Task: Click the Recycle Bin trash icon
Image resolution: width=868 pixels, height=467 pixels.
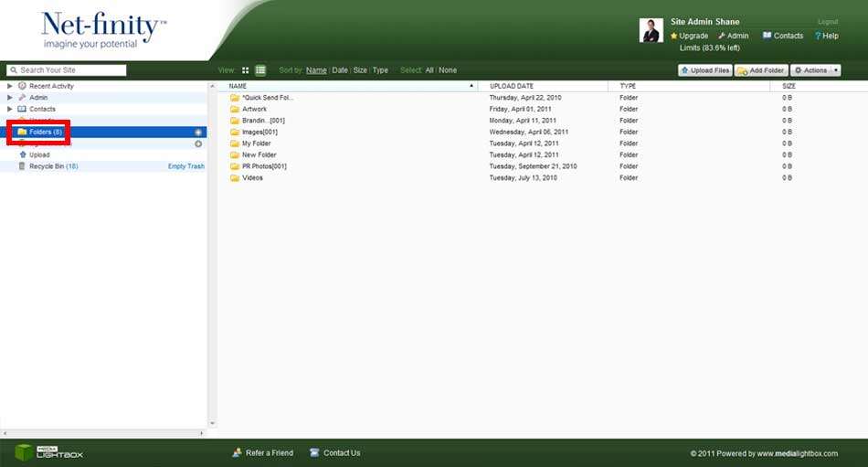Action: click(23, 166)
